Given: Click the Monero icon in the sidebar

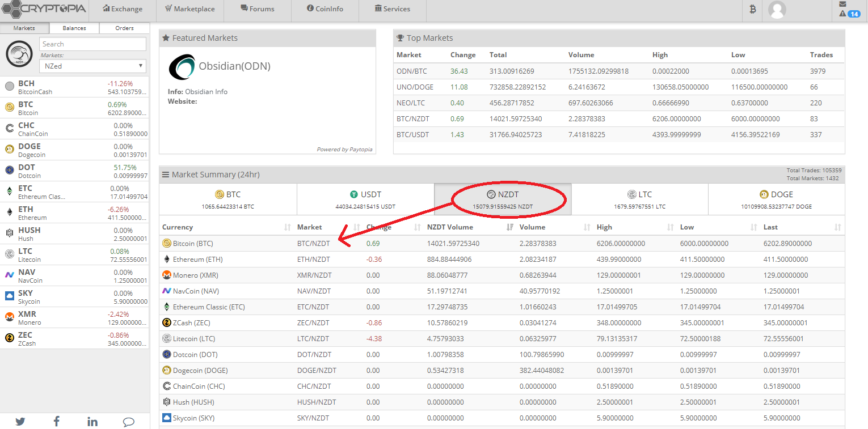Looking at the screenshot, I should pos(9,317).
